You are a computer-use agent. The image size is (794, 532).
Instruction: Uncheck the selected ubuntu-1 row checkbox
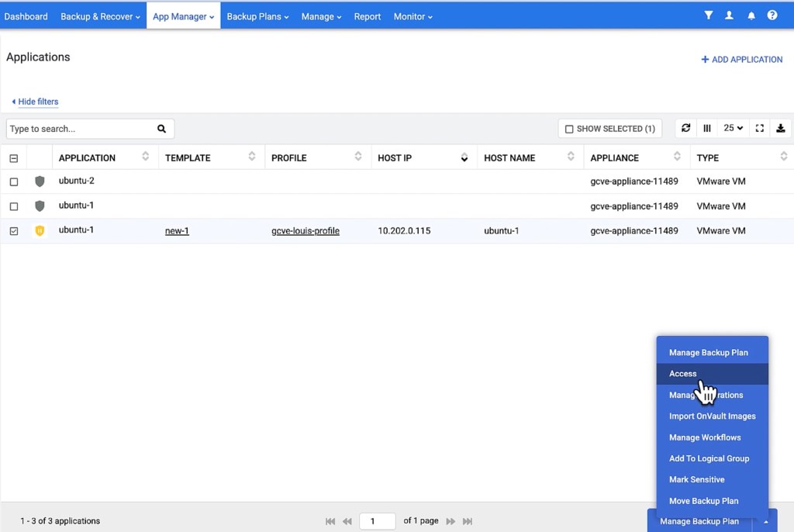pos(14,231)
